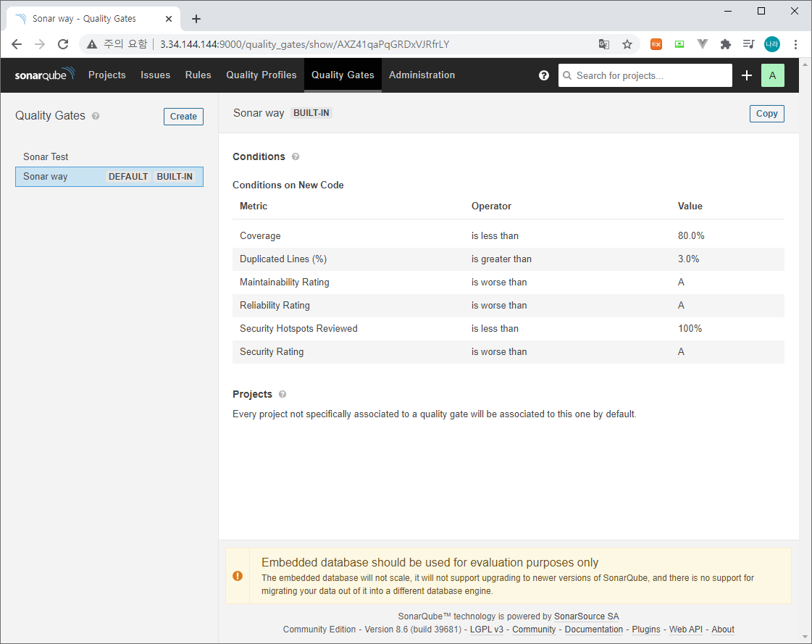Open the Community footer link
Viewport: 812px width, 644px height.
click(x=534, y=630)
